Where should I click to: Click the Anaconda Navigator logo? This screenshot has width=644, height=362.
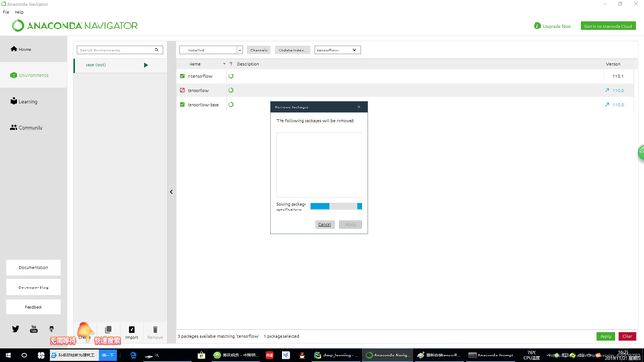click(x=75, y=26)
